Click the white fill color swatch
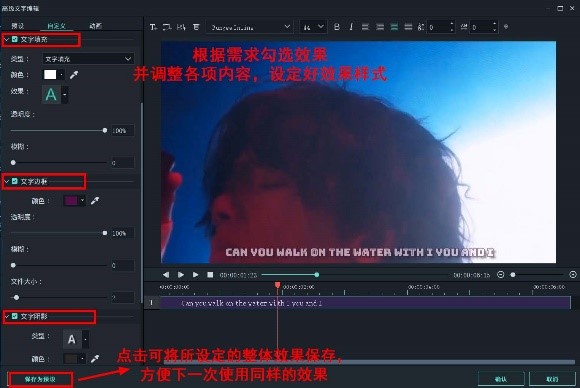Image resolution: width=580 pixels, height=388 pixels. click(50, 75)
